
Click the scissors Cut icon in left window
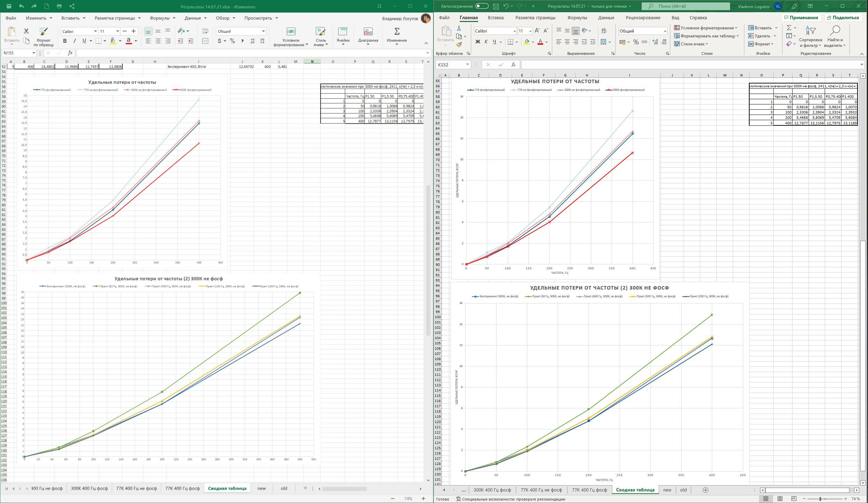point(26,31)
